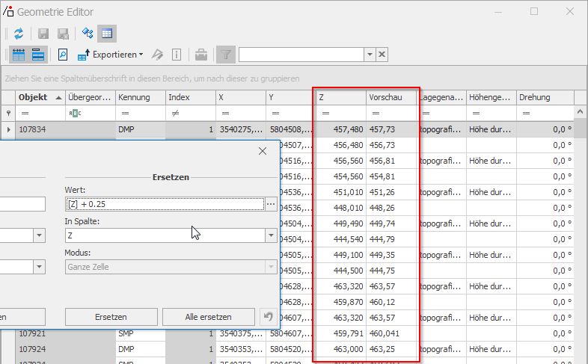Screen dimensions: 588x364
Task: Clear the filter with the X button
Action: [x=382, y=55]
